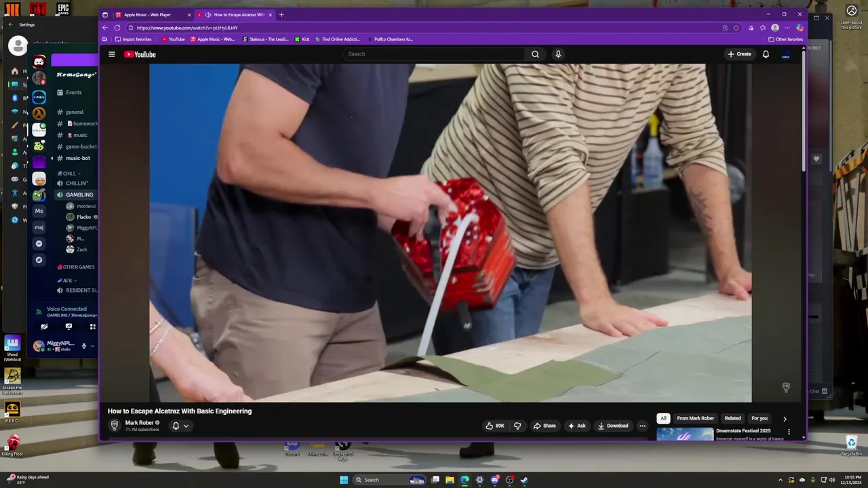The height and width of the screenshot is (488, 868).
Task: Open File Explorer from the taskbar
Action: click(450, 480)
